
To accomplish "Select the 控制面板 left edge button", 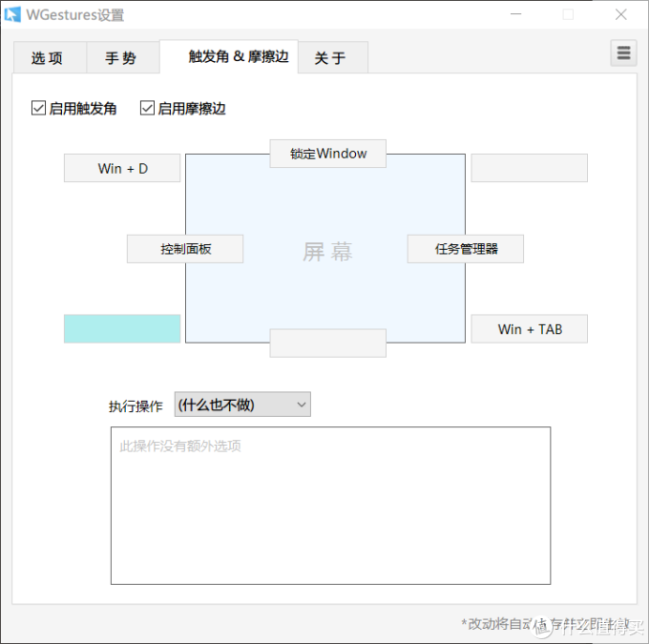I will [185, 249].
